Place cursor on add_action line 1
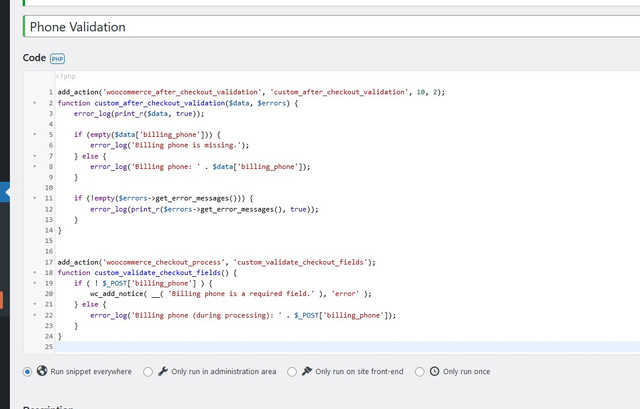640x409 pixels. (x=251, y=92)
